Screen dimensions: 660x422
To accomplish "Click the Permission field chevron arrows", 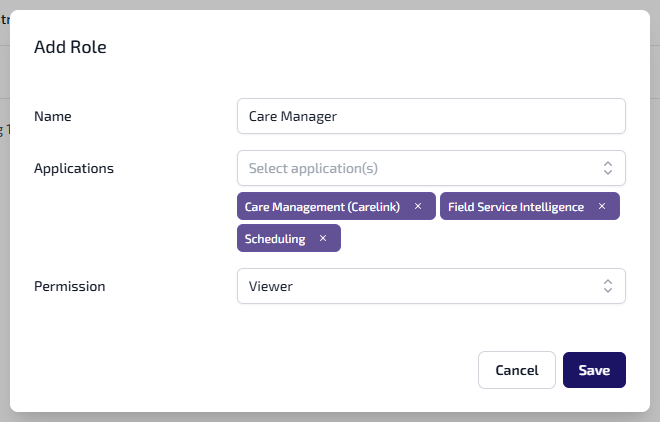I will click(x=607, y=286).
